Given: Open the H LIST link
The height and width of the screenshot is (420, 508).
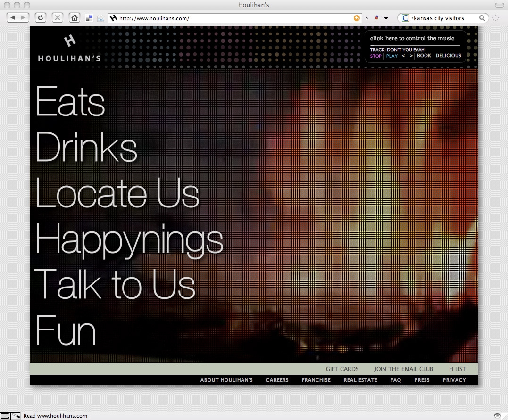Looking at the screenshot, I should 457,369.
